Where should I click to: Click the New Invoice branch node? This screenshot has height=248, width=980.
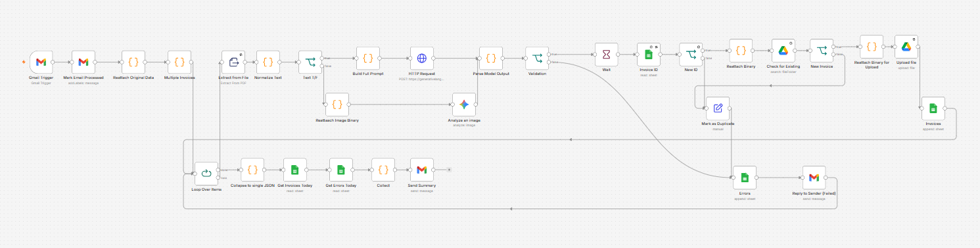822,51
